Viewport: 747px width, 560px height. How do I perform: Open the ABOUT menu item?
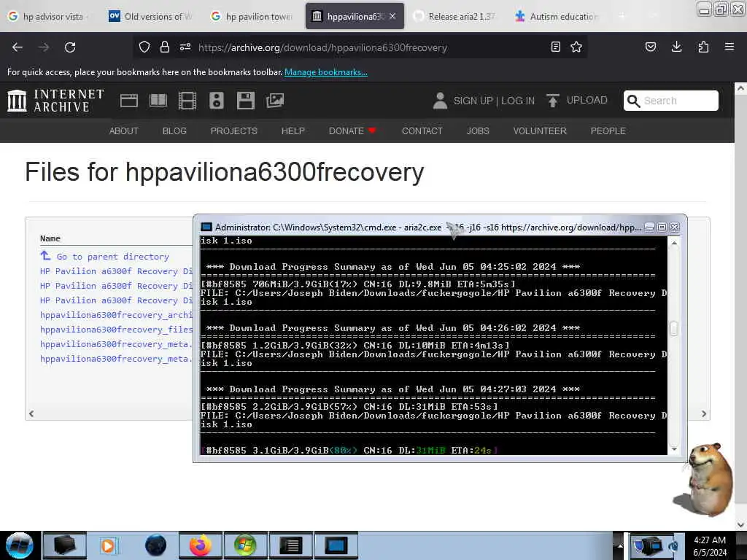tap(124, 131)
